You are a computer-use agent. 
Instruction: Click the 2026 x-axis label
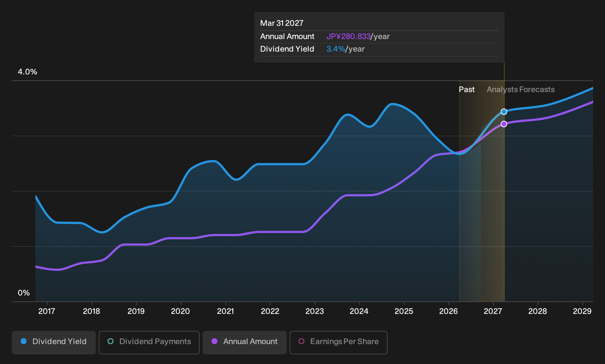(x=448, y=311)
